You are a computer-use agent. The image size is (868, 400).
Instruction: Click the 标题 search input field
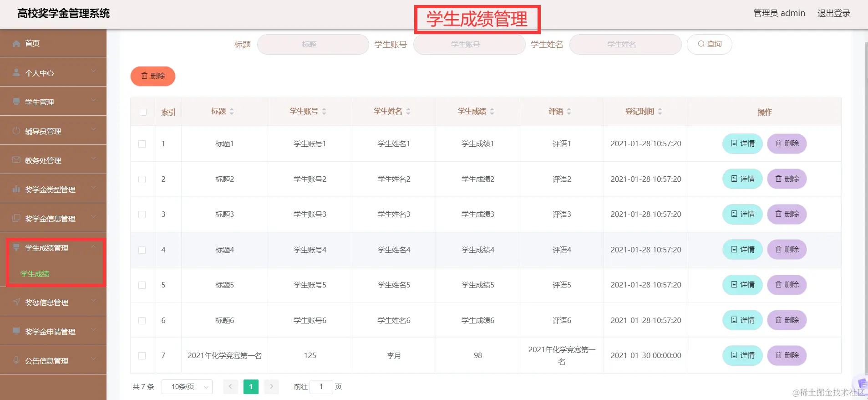[x=313, y=44]
